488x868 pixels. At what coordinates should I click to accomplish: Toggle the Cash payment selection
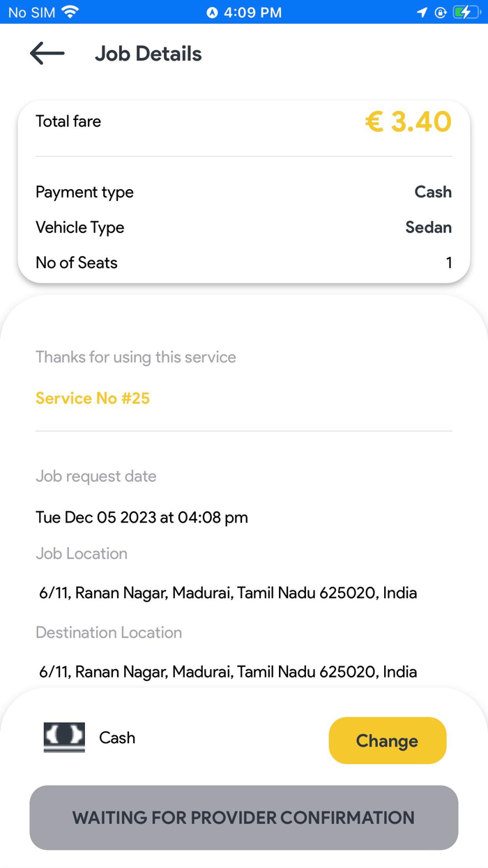pos(117,738)
